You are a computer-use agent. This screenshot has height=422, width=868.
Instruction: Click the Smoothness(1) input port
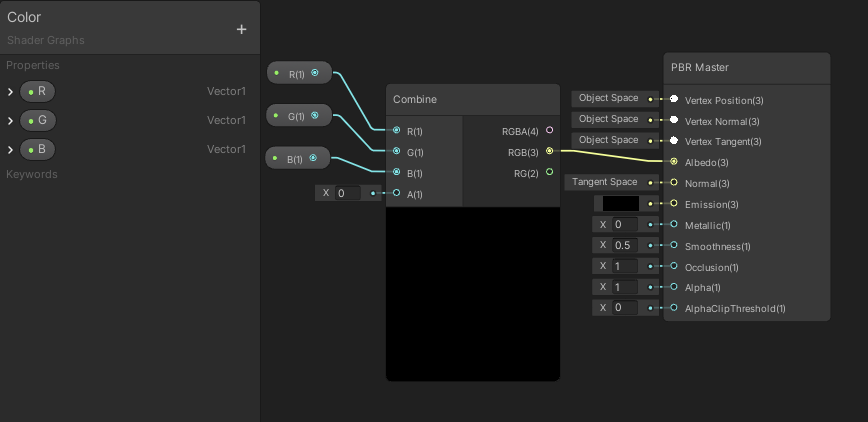click(x=674, y=245)
